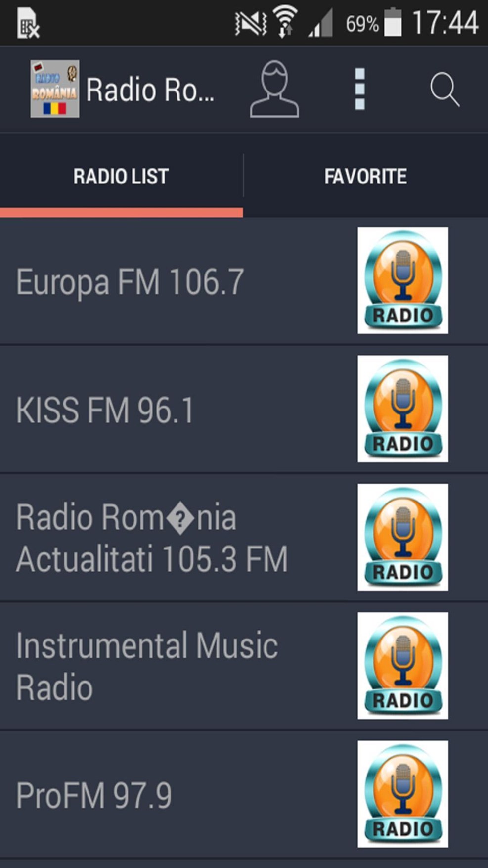
Task: Switch to the FAVORITE tab
Action: 366,177
